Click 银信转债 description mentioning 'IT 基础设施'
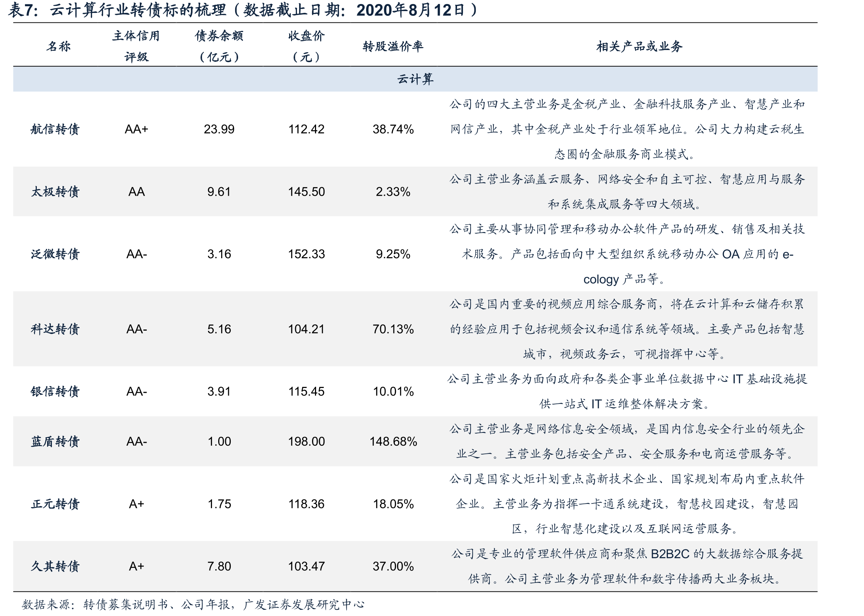864x616 pixels. tap(627, 391)
